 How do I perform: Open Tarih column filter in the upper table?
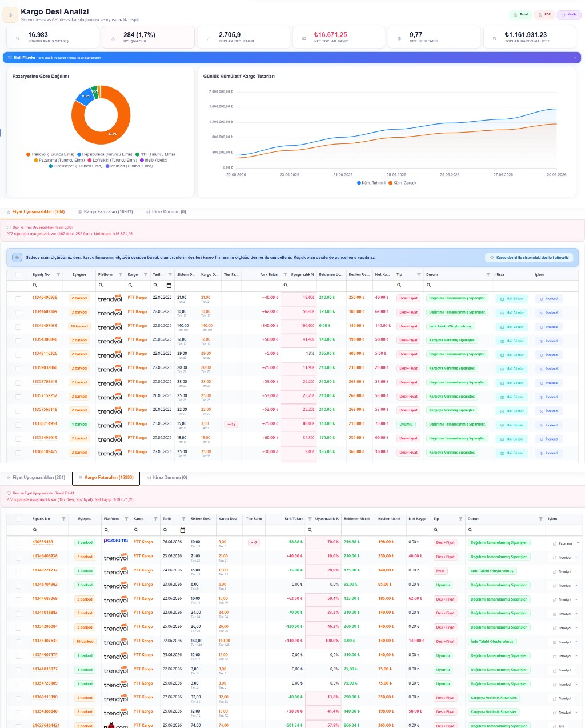170,274
